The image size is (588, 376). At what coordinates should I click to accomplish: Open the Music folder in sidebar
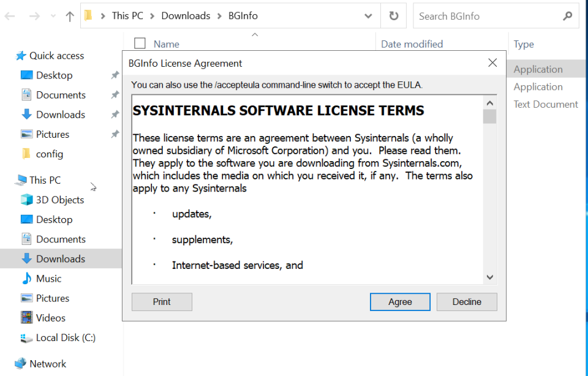pyautogui.click(x=50, y=279)
